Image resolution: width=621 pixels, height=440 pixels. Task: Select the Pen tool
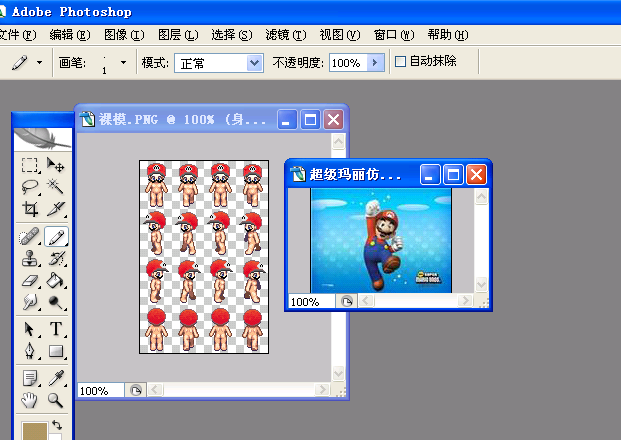point(30,350)
